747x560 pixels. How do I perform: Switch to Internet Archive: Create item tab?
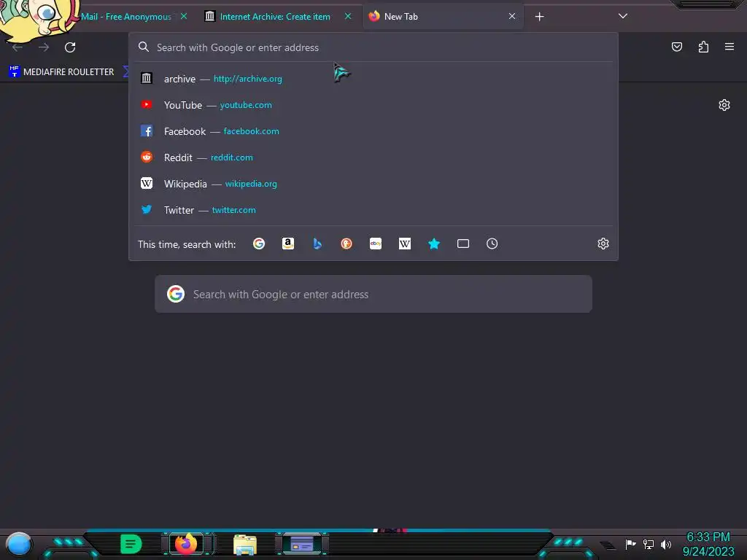pyautogui.click(x=274, y=17)
